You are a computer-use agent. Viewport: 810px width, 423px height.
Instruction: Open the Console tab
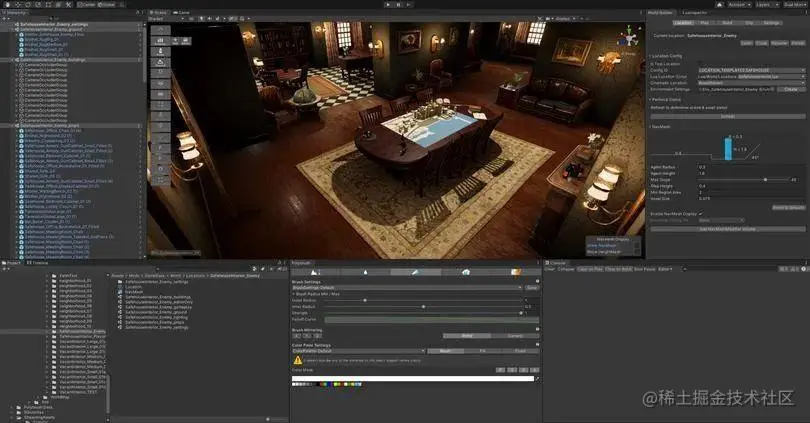point(555,263)
